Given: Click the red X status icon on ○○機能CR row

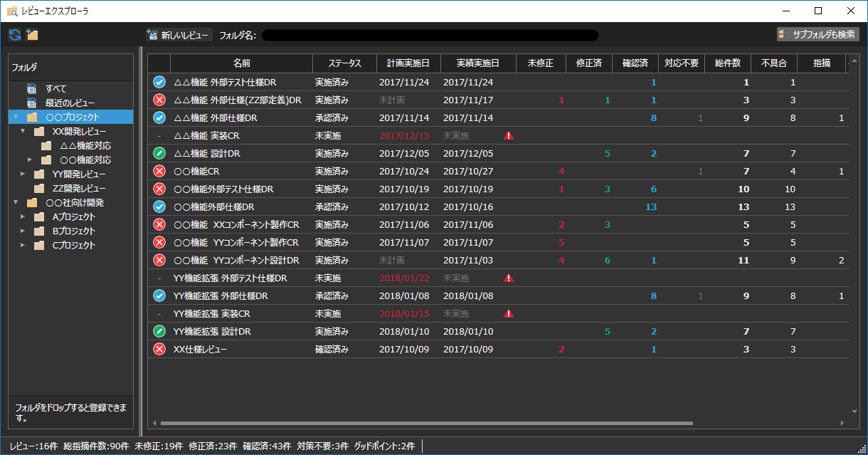Looking at the screenshot, I should 158,171.
